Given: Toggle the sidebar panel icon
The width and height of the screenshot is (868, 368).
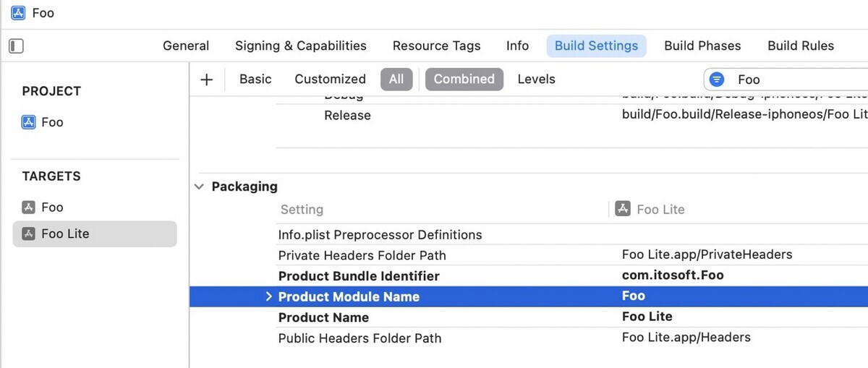Looking at the screenshot, I should click(x=16, y=46).
